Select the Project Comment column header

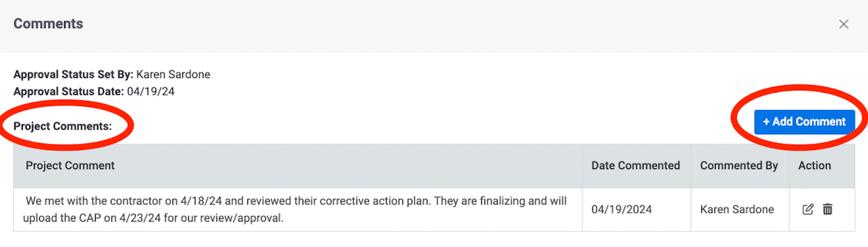70,166
